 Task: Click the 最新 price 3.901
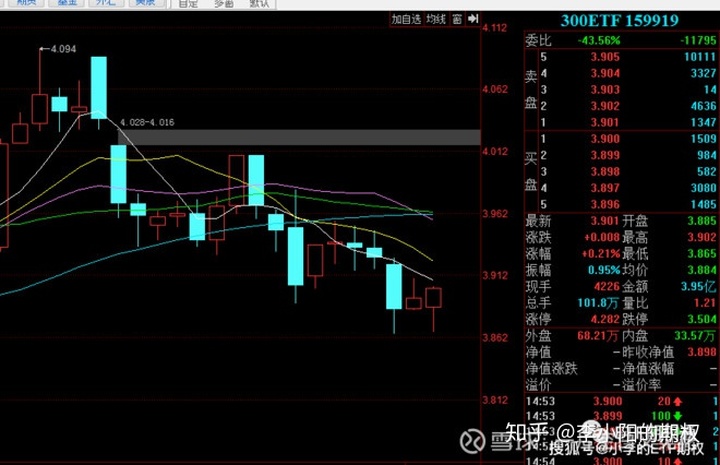[x=605, y=221]
